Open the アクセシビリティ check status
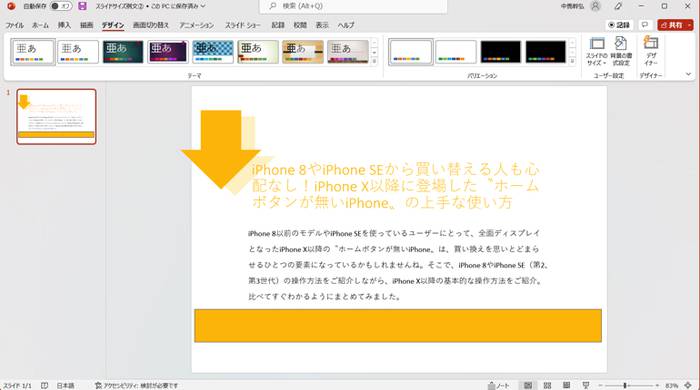Image resolution: width=700 pixels, height=390 pixels. 136,386
